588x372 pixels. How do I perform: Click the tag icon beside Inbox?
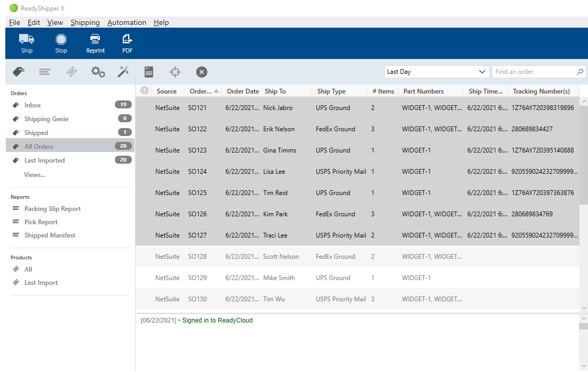tap(16, 105)
